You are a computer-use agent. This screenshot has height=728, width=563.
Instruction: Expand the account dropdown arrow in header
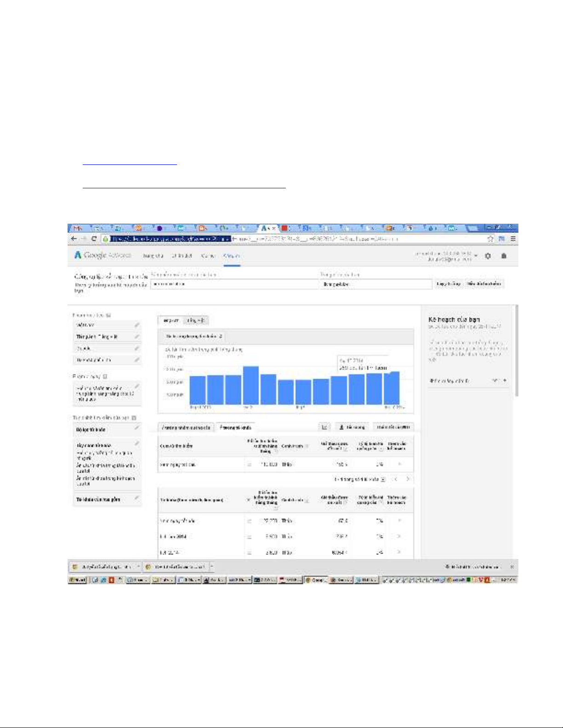(476, 256)
